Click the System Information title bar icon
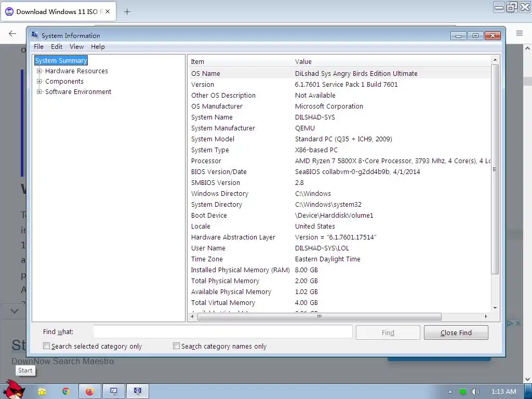 35,35
